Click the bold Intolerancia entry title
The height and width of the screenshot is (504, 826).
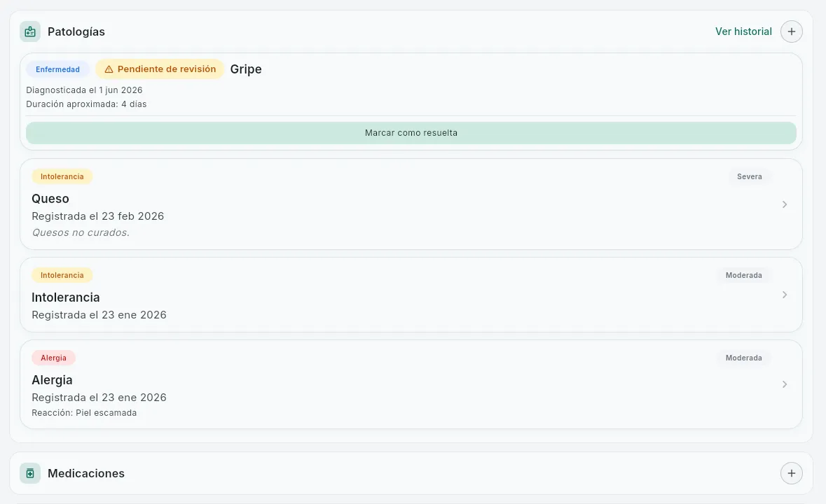66,297
